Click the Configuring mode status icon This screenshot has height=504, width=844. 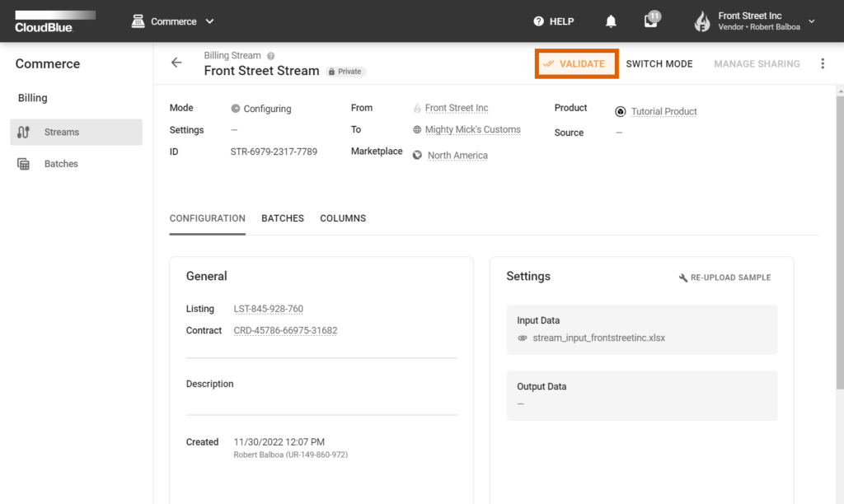[235, 108]
